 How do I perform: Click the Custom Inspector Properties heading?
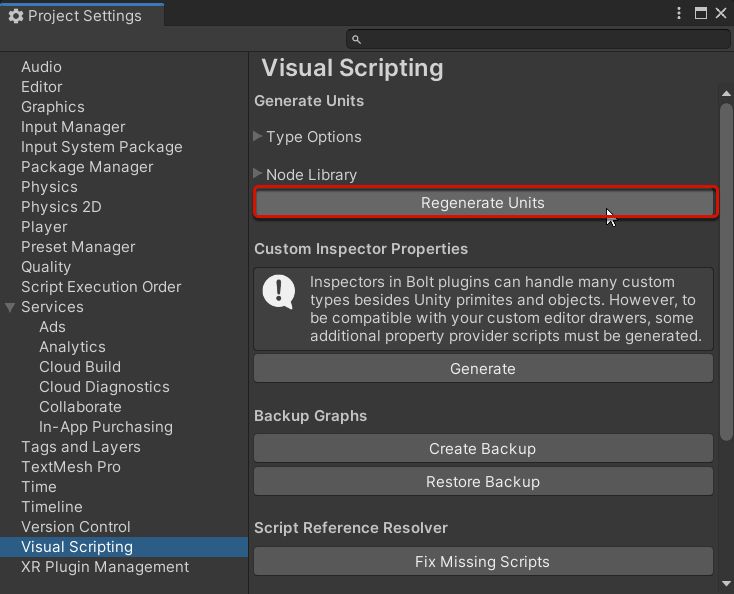[x=361, y=249]
